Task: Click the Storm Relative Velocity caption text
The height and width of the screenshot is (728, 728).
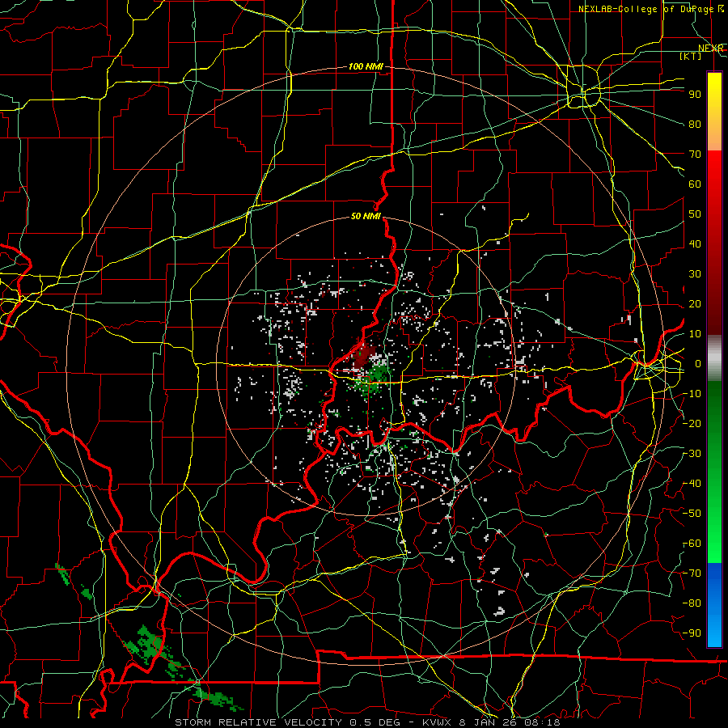Action: (x=367, y=722)
